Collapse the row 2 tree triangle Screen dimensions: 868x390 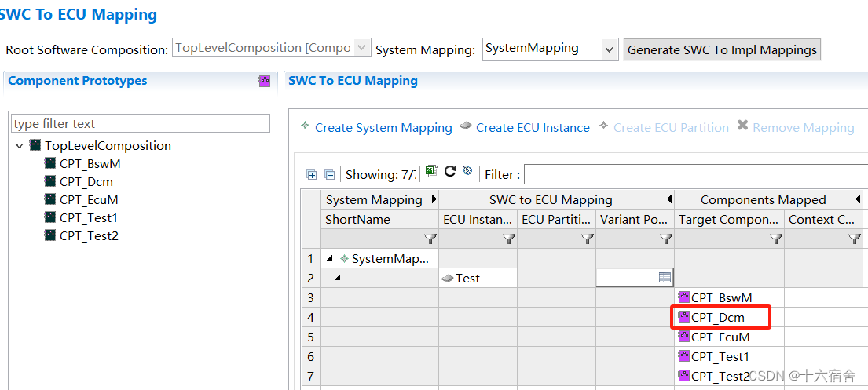(x=338, y=279)
